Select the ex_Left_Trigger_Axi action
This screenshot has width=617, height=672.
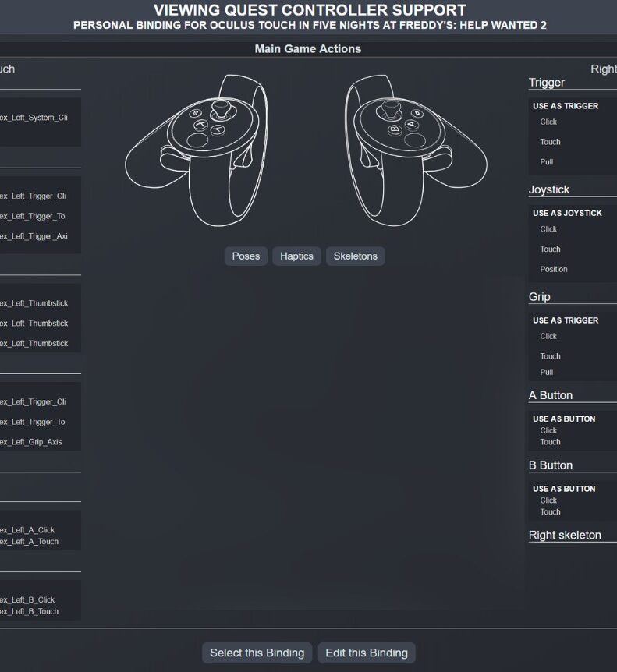pos(34,236)
